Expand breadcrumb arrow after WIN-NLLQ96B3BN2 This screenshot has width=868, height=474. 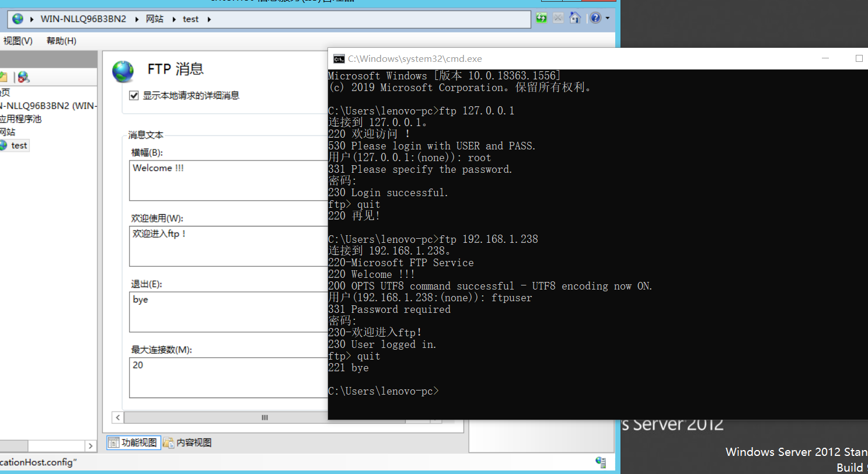click(x=137, y=19)
